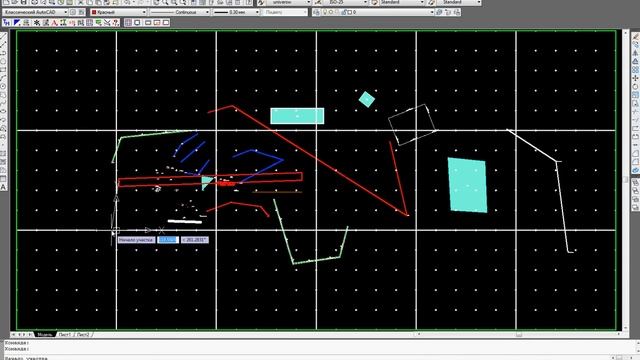This screenshot has height=360, width=640.
Task: Select the Move tool
Action: (x=636, y=78)
